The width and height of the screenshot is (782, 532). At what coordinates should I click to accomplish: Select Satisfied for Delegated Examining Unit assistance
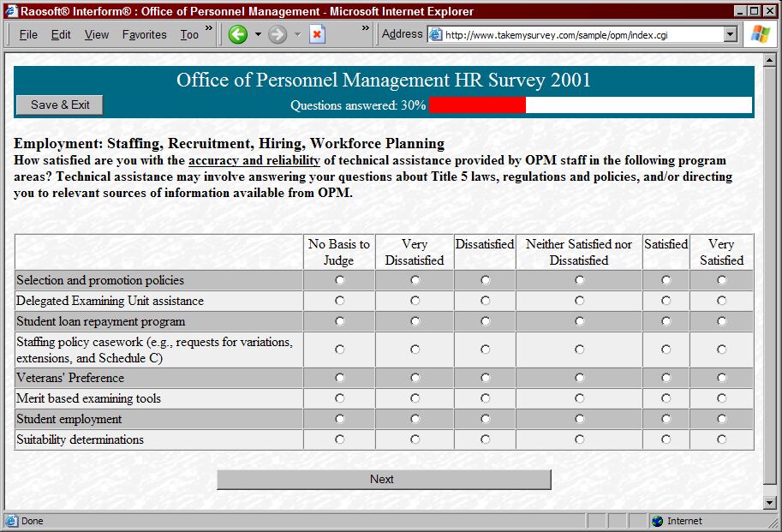(666, 301)
